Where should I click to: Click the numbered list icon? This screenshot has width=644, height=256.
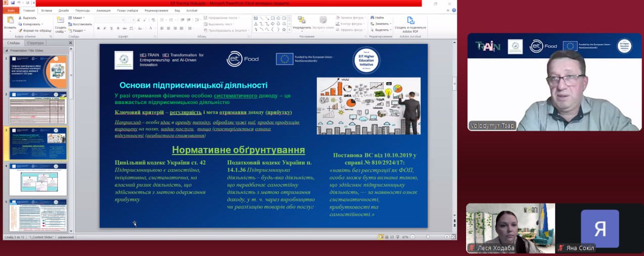(x=171, y=20)
